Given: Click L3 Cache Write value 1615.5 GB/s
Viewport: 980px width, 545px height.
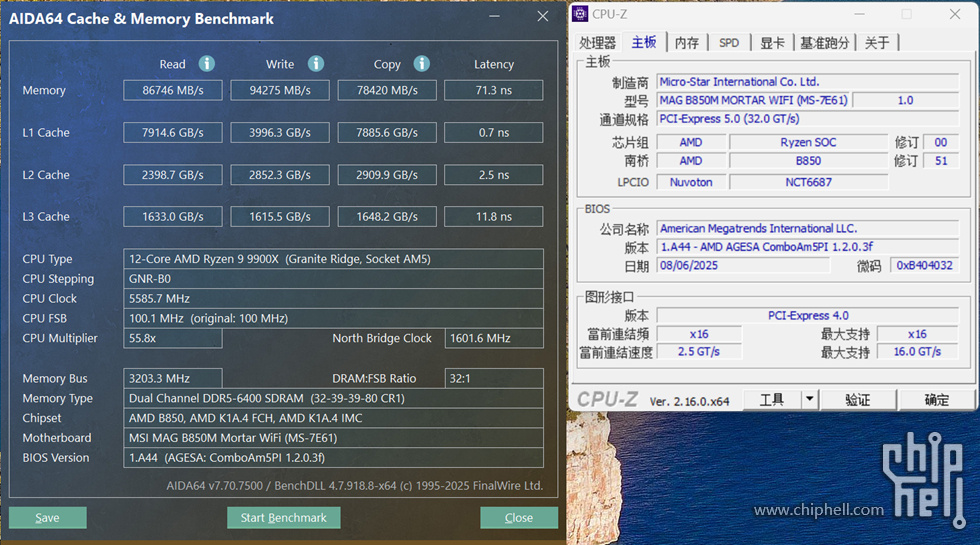Looking at the screenshot, I should 280,216.
